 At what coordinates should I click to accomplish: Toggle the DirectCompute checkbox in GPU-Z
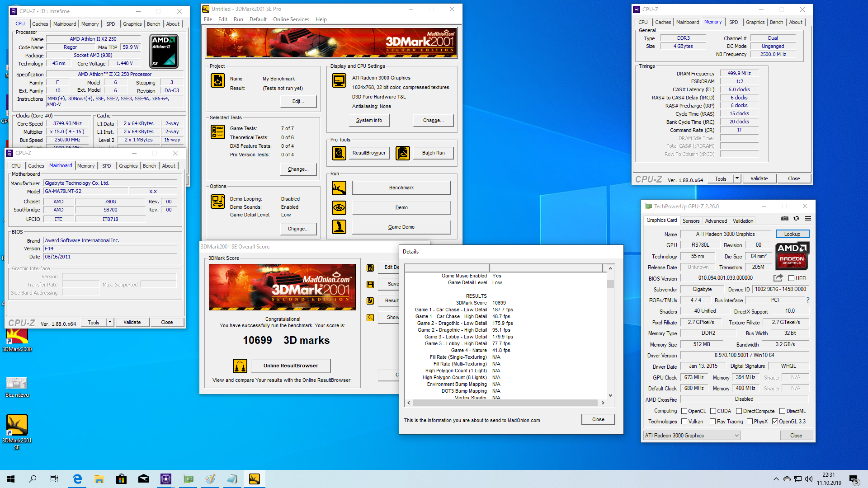tap(739, 411)
